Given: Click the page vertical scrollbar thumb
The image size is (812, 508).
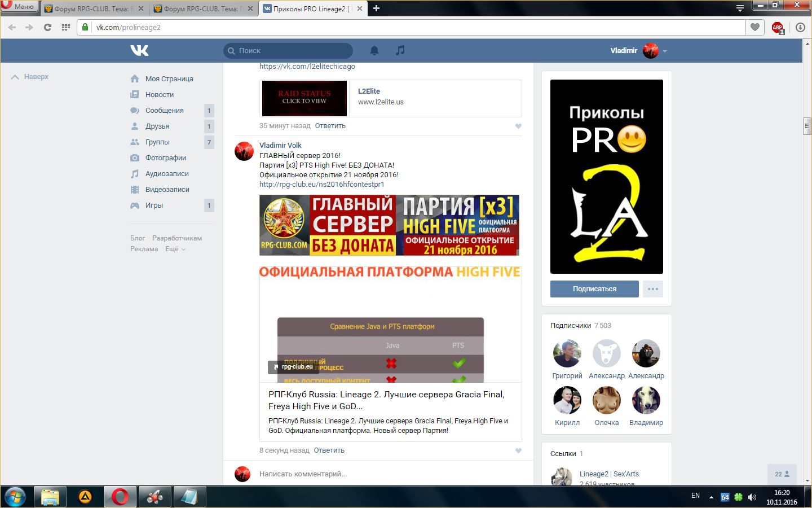Looking at the screenshot, I should pos(807,126).
